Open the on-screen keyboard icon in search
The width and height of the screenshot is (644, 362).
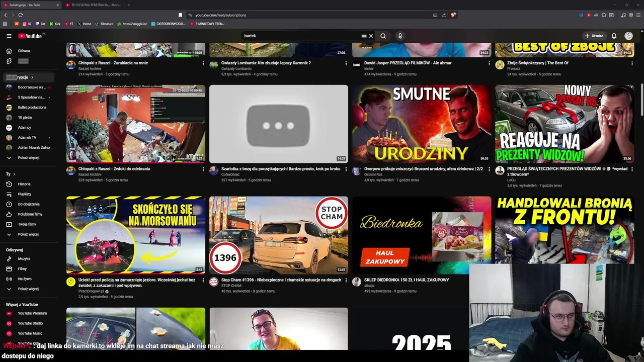tap(364, 36)
